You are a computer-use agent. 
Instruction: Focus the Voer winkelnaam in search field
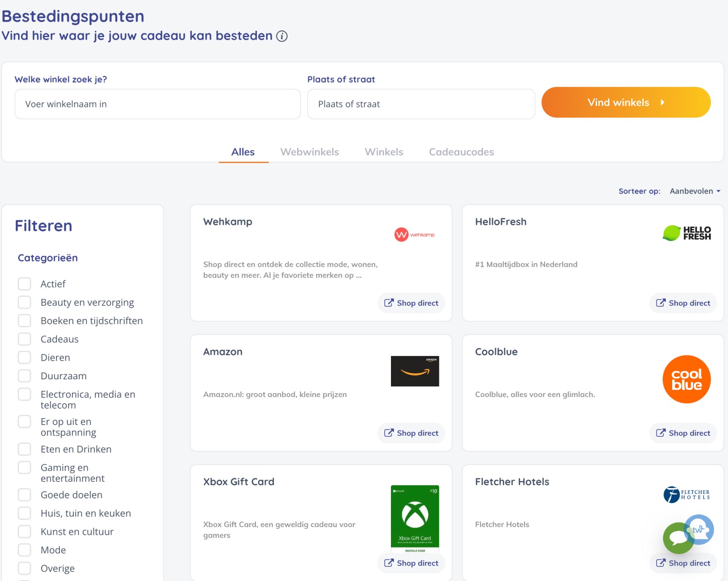[x=158, y=104]
